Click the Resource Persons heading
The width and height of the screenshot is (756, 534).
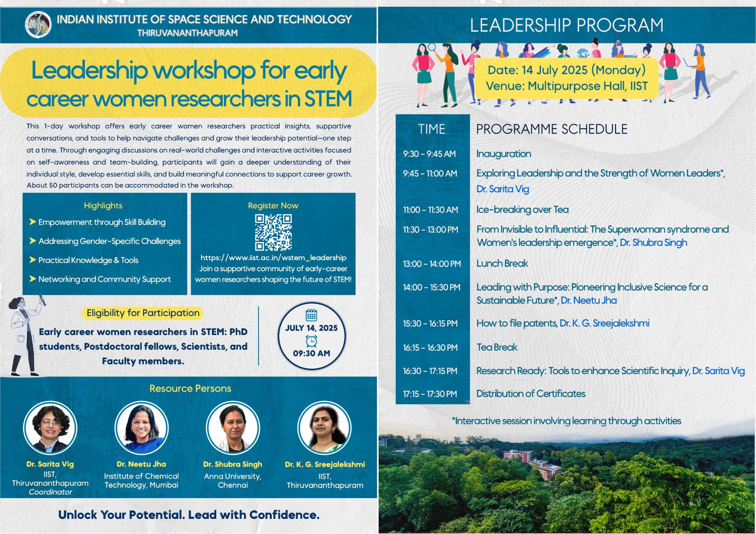click(x=190, y=388)
